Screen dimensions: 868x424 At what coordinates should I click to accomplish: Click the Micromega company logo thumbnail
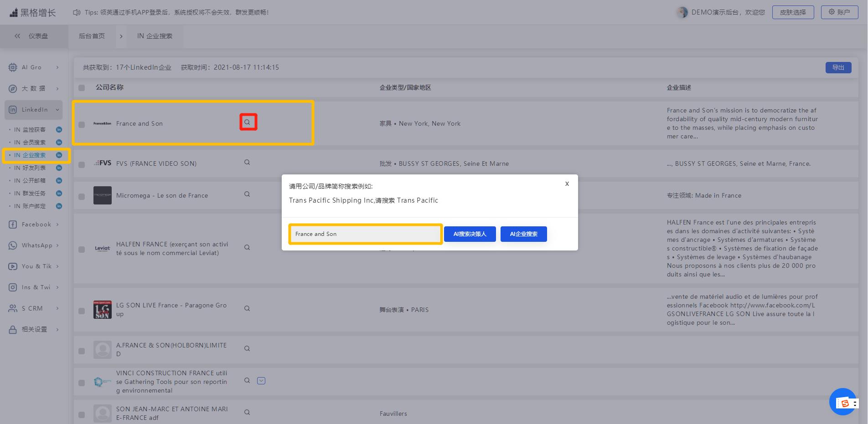point(102,195)
